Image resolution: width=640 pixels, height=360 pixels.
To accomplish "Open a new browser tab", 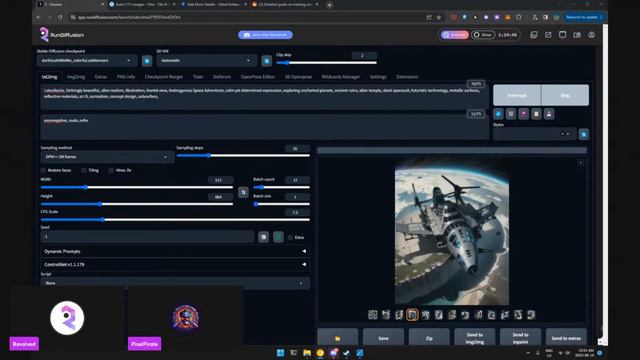I will [x=329, y=5].
